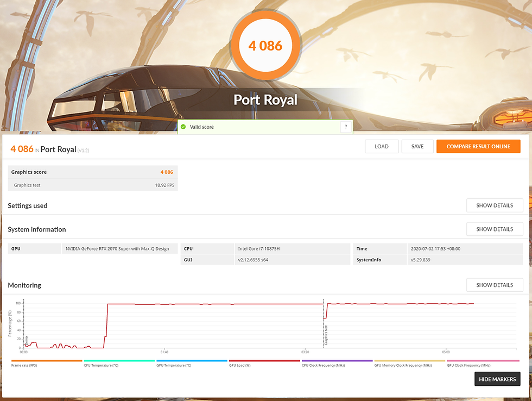
Task: Open the valid score help question mark
Action: (x=346, y=127)
